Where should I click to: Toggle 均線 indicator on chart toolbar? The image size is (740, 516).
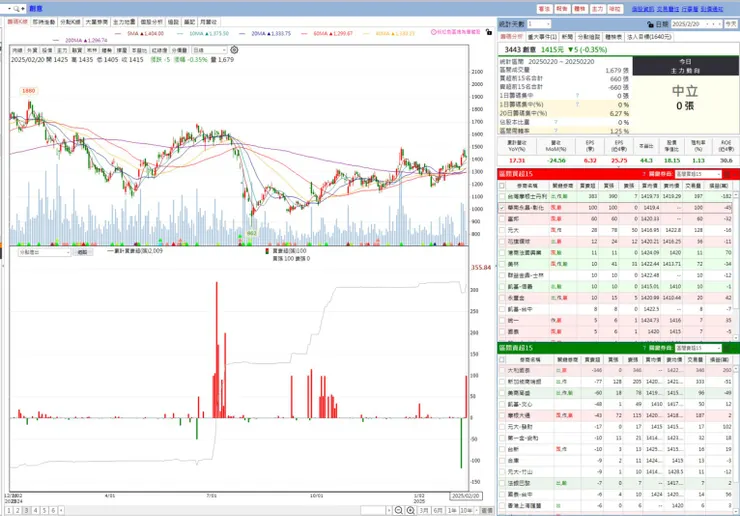[x=17, y=50]
